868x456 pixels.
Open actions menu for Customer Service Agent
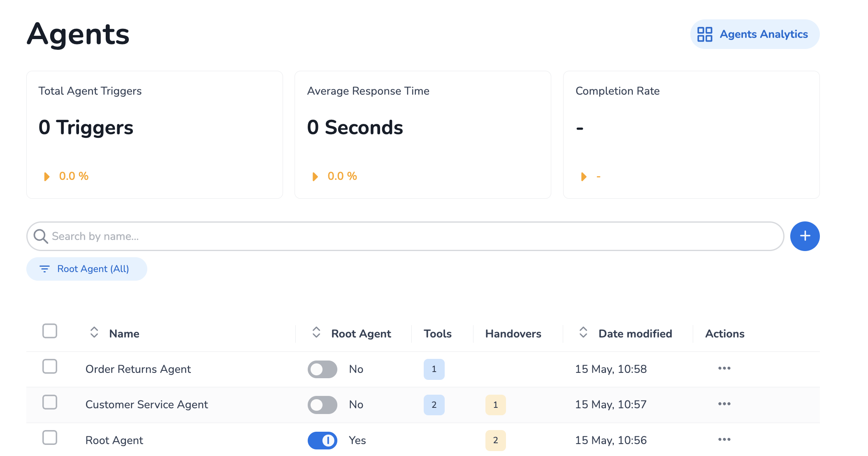[x=724, y=404]
